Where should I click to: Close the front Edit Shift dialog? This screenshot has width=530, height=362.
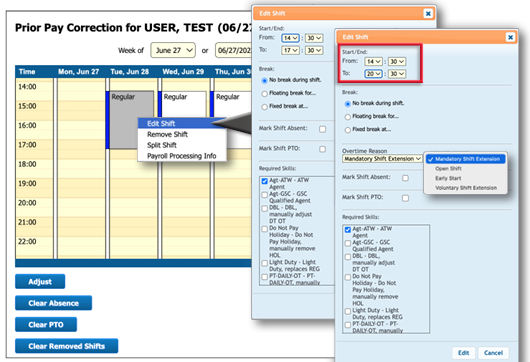(x=510, y=37)
